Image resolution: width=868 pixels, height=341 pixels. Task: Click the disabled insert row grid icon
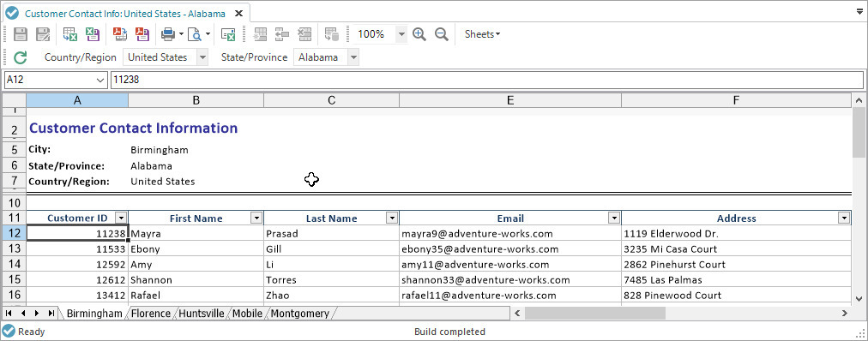[260, 34]
